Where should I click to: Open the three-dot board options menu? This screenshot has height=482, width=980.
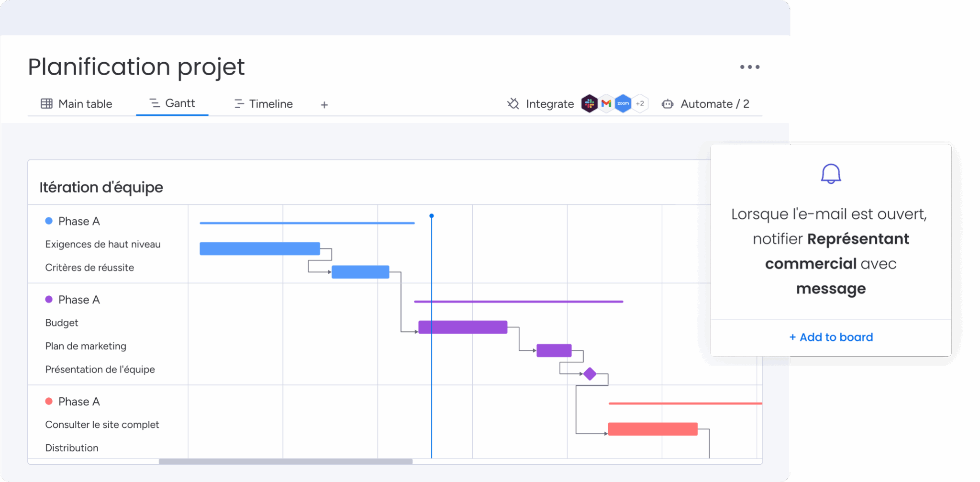[749, 67]
